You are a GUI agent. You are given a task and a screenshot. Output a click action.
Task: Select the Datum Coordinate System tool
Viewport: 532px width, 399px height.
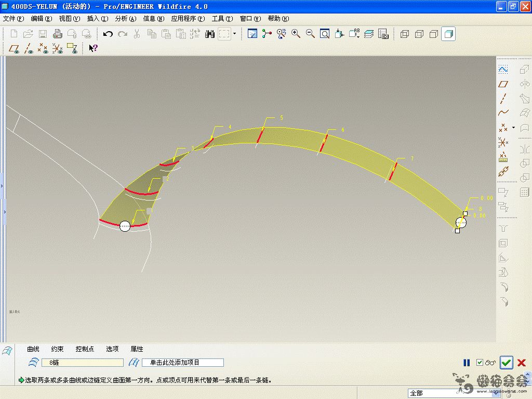pos(503,142)
